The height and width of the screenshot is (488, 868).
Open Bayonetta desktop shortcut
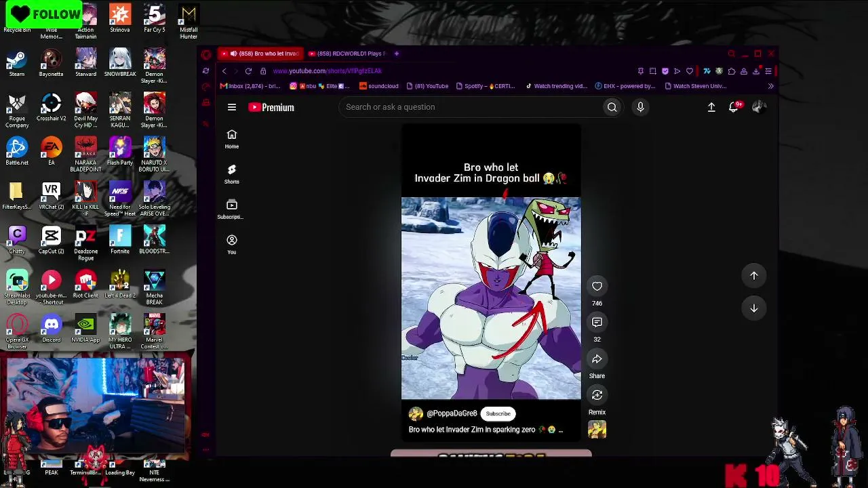coord(51,64)
